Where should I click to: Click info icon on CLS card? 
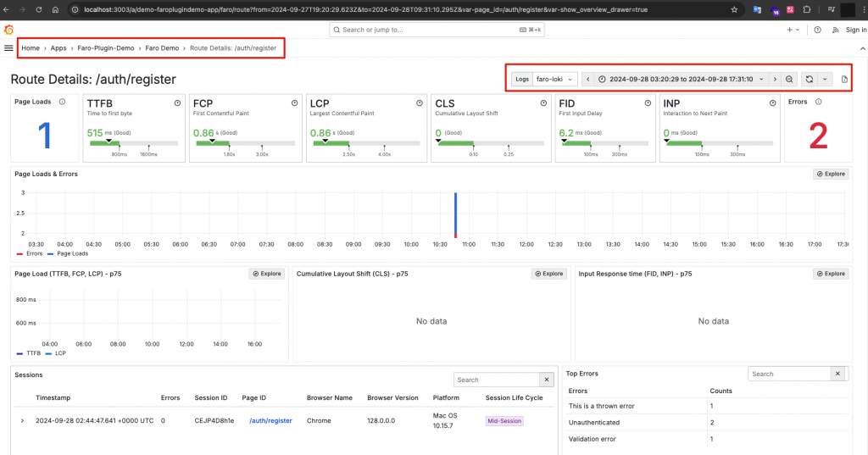point(543,103)
